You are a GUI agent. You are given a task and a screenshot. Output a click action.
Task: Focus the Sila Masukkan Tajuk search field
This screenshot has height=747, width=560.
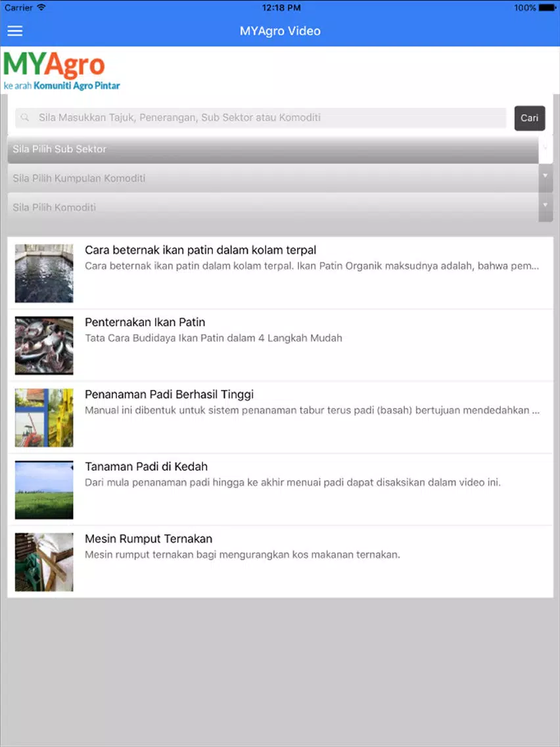(260, 118)
